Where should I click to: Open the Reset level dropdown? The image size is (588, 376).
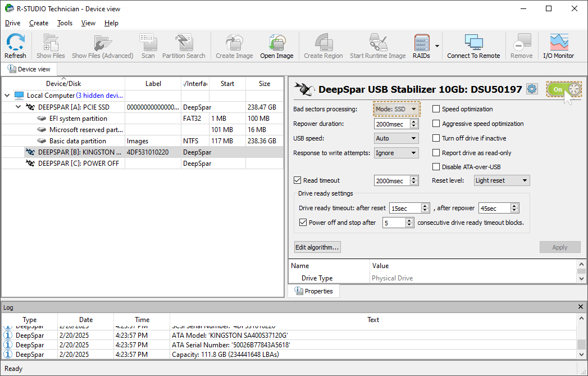(502, 180)
